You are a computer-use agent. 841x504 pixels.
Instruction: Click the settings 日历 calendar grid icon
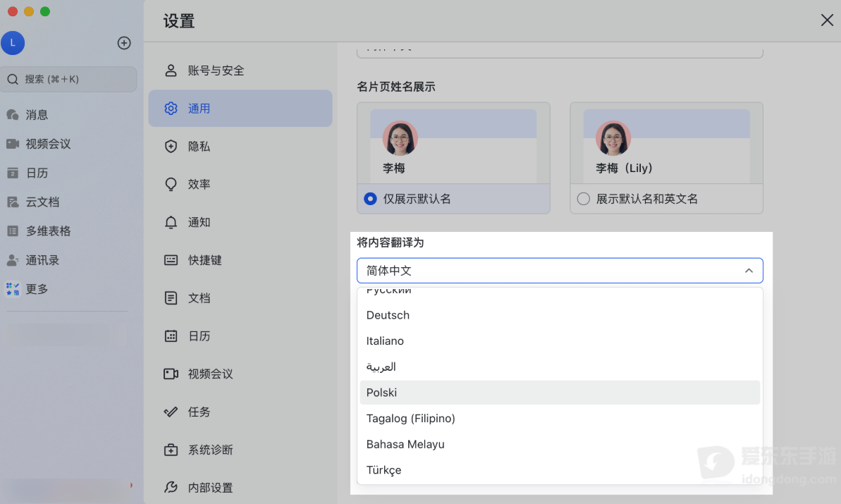coord(171,336)
